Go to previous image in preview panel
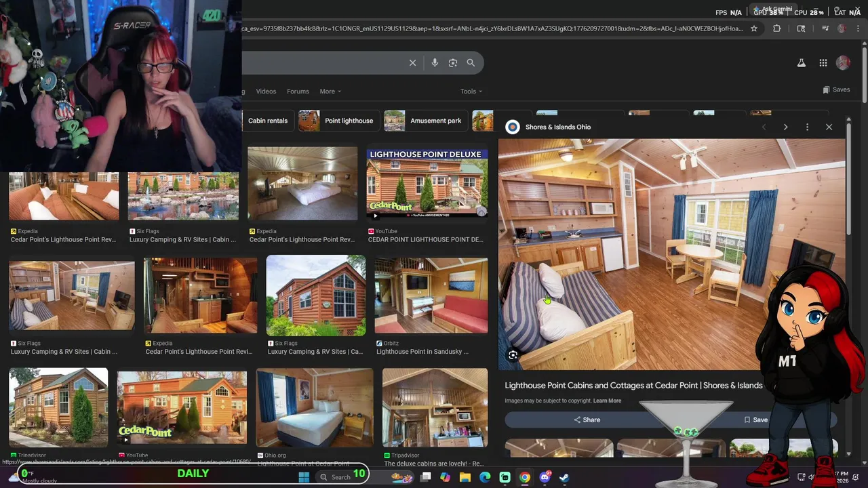The image size is (868, 488). pos(764,127)
